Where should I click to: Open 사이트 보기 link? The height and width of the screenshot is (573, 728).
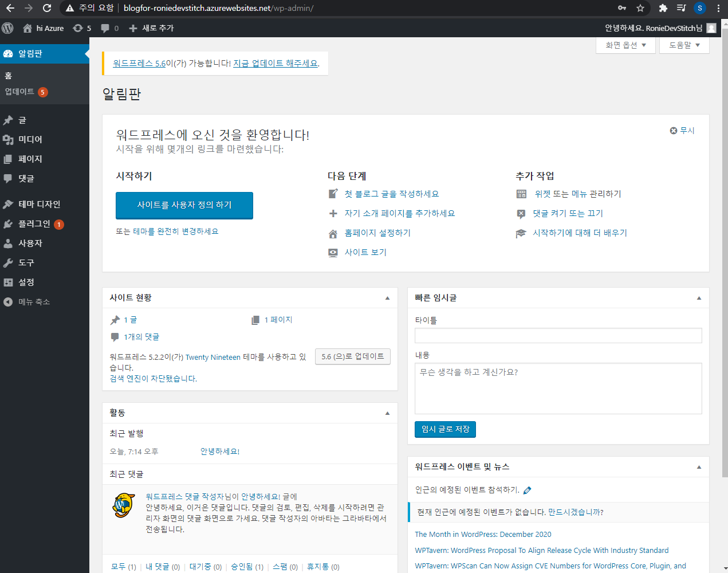point(365,252)
